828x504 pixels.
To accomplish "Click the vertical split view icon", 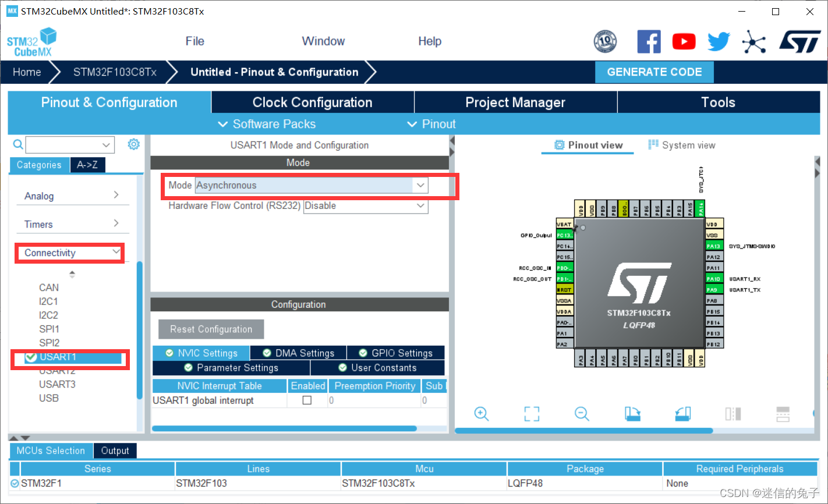I will 733,414.
